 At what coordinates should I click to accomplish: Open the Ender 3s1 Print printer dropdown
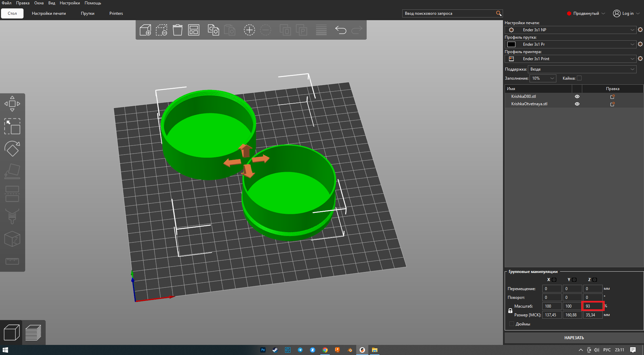[570, 59]
